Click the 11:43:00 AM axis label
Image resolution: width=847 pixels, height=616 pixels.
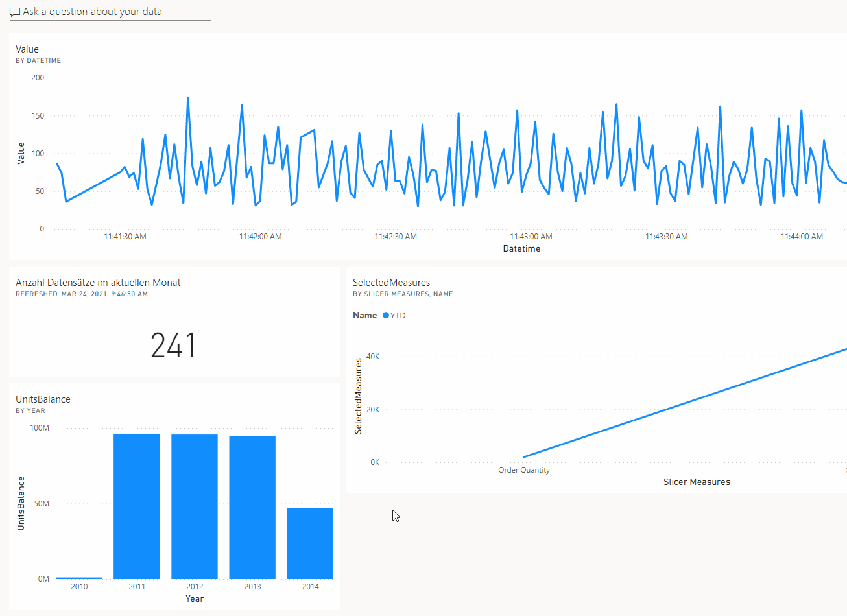tap(531, 237)
